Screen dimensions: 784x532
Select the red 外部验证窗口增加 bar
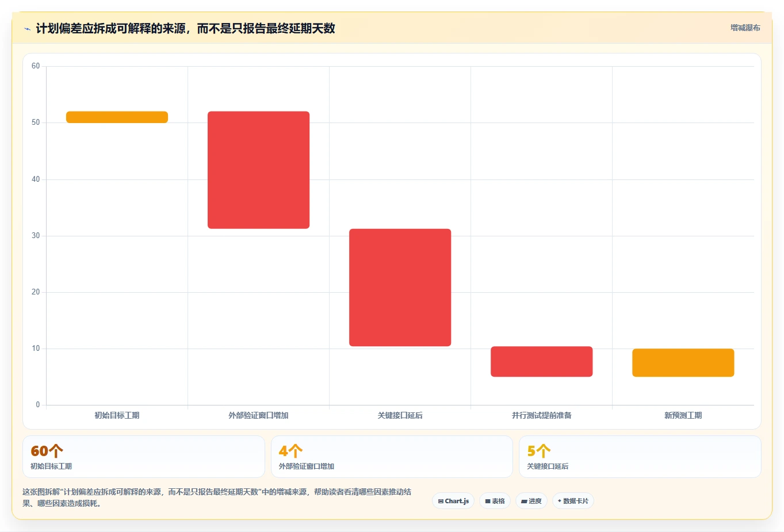pyautogui.click(x=258, y=170)
